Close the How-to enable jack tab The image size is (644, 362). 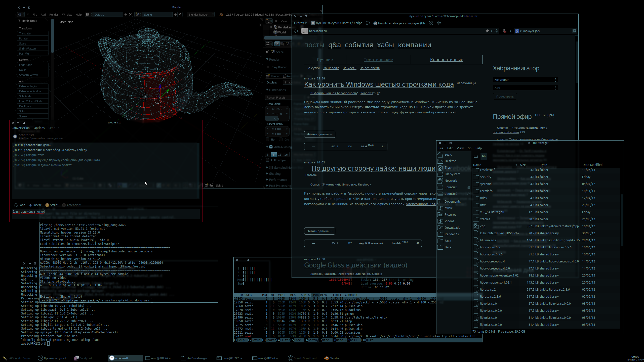point(431,23)
